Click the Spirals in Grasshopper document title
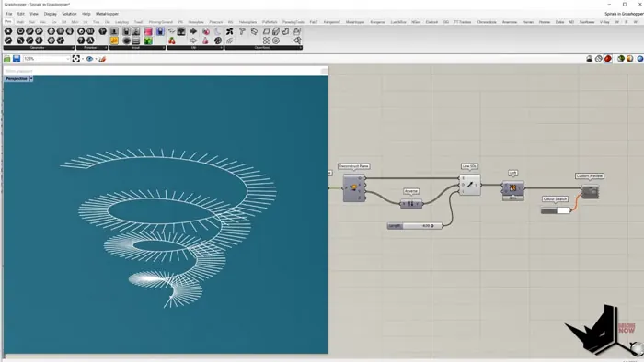This screenshot has height=362, width=644. pyautogui.click(x=624, y=14)
